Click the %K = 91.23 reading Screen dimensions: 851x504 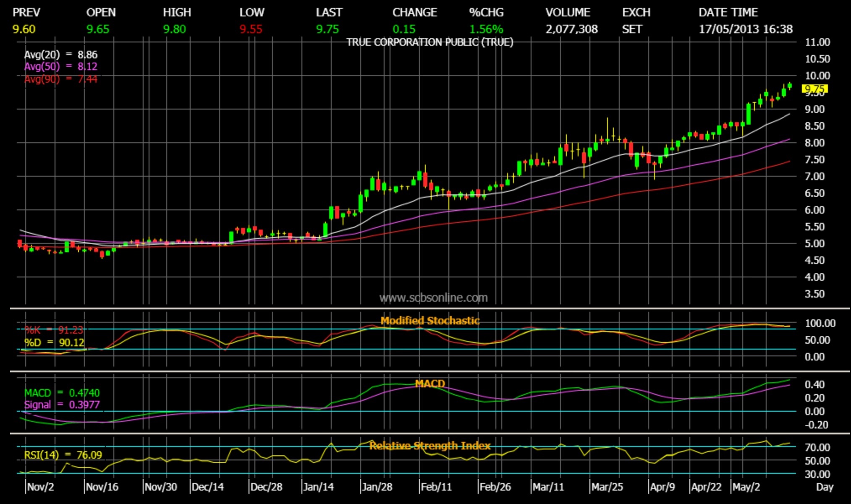click(54, 330)
